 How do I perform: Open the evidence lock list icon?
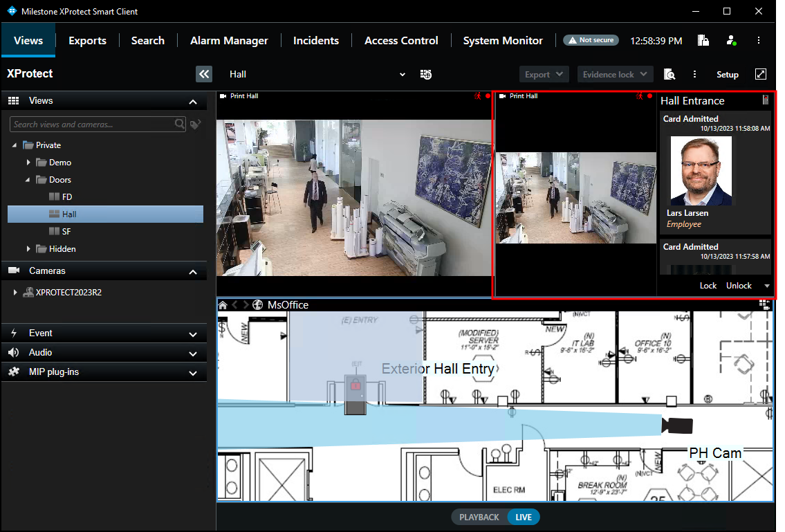coord(703,40)
